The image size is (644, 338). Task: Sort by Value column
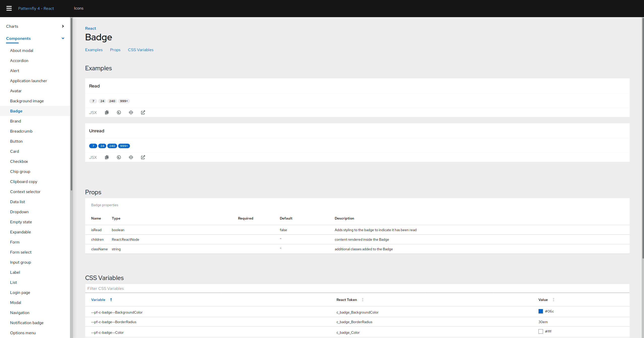[554, 300]
